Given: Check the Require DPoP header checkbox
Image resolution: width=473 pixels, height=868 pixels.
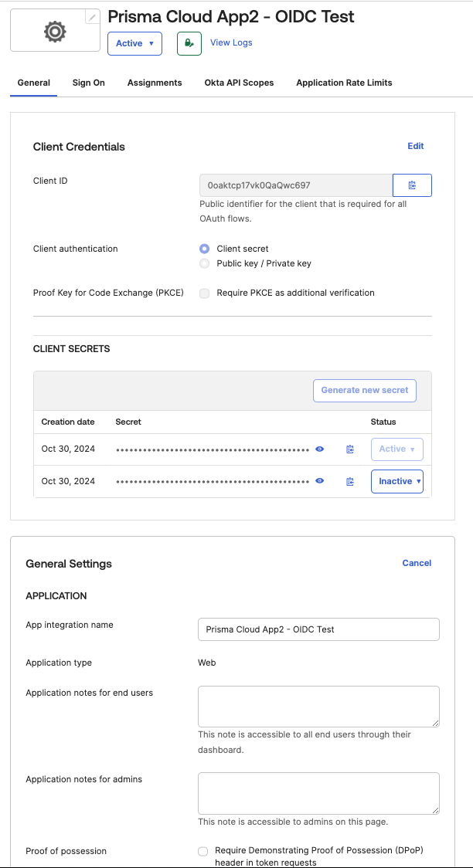Looking at the screenshot, I should tap(203, 851).
